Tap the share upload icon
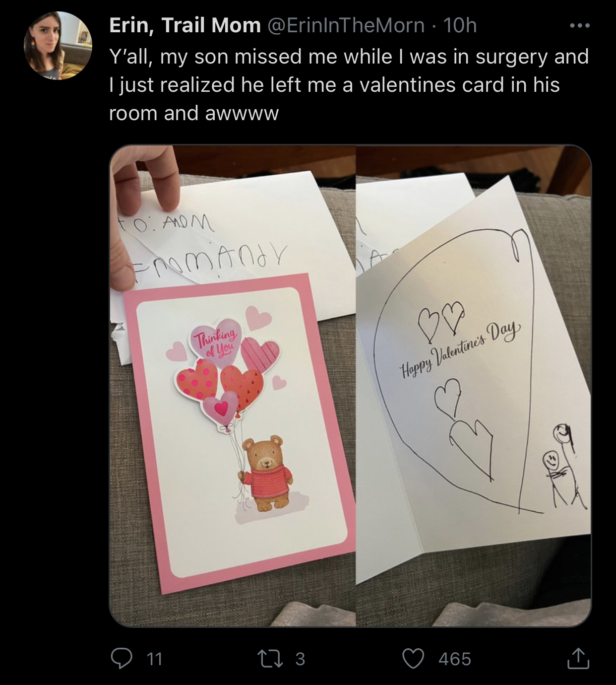Screen dimensions: 616x685 tap(578, 658)
